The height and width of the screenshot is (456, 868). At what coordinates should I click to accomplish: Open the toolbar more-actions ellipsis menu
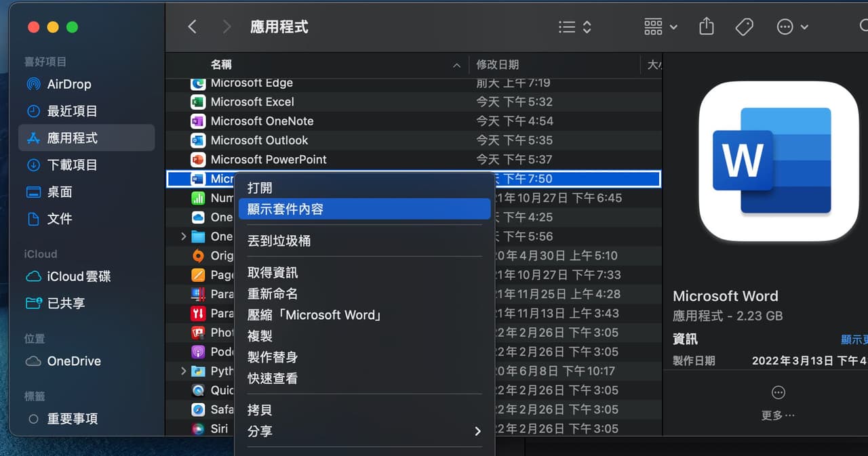click(792, 27)
